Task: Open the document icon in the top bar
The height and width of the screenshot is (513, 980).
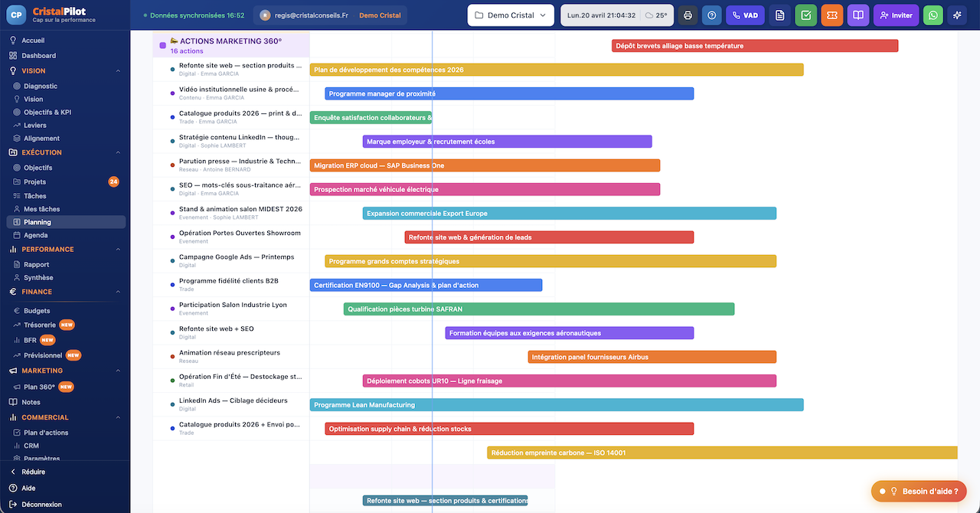Action: [x=779, y=15]
